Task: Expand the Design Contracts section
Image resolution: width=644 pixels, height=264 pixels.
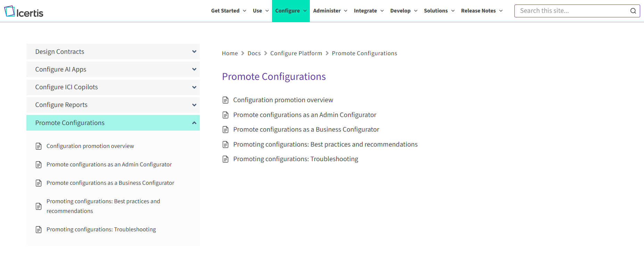Action: 194,52
